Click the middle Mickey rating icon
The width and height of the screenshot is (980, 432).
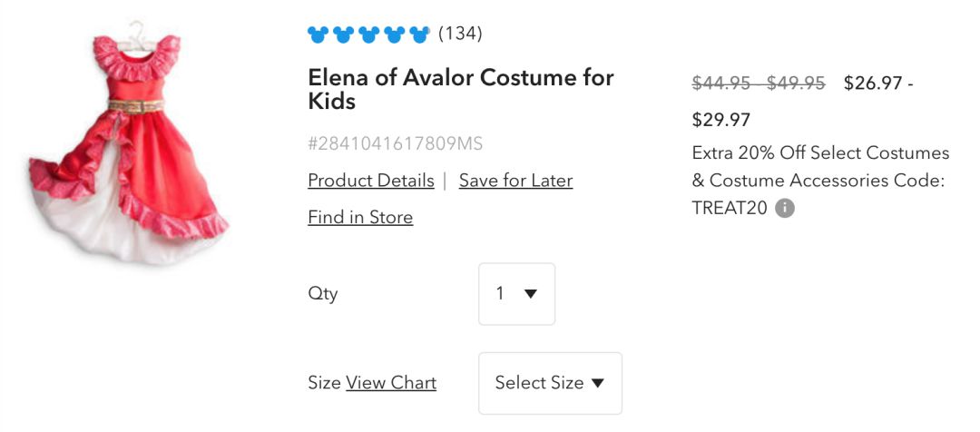367,35
